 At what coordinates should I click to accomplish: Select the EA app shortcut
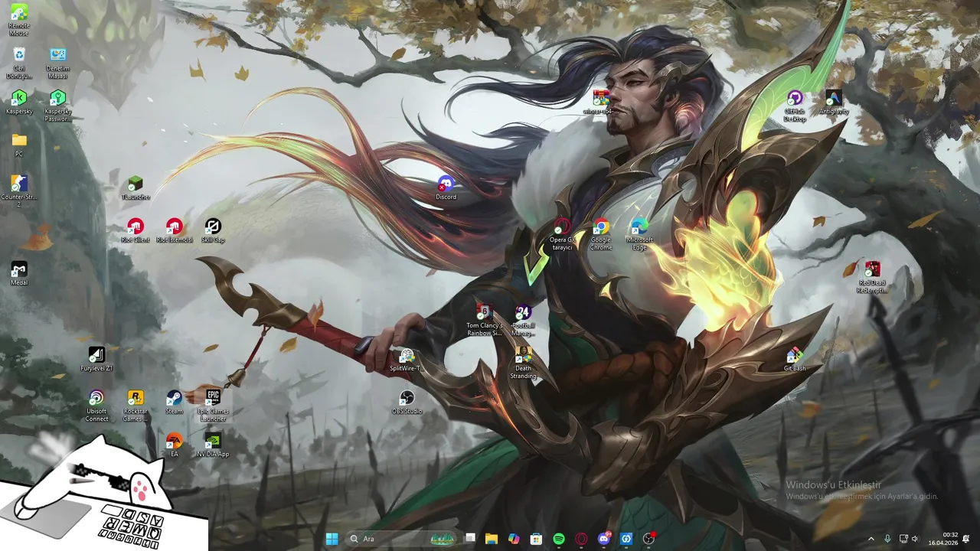pyautogui.click(x=175, y=445)
